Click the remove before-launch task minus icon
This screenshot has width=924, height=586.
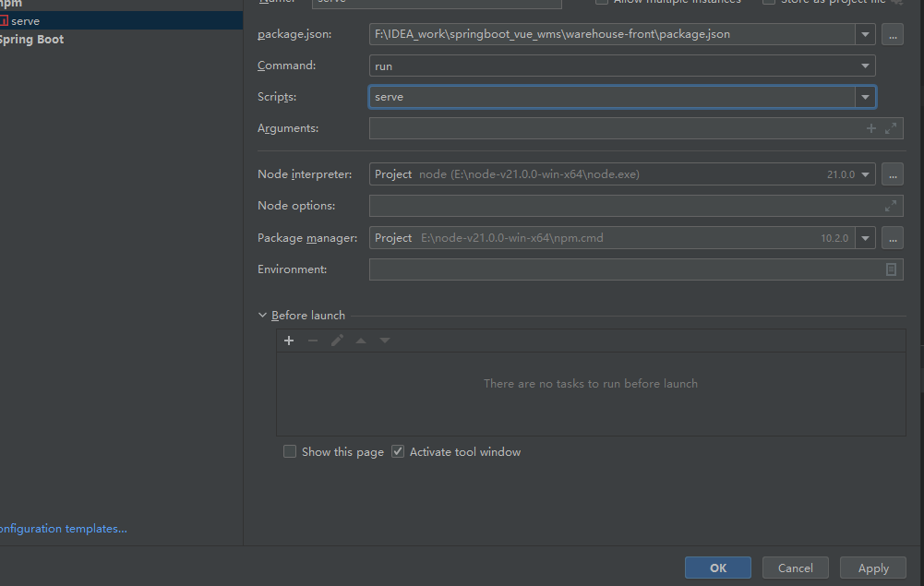click(x=313, y=341)
